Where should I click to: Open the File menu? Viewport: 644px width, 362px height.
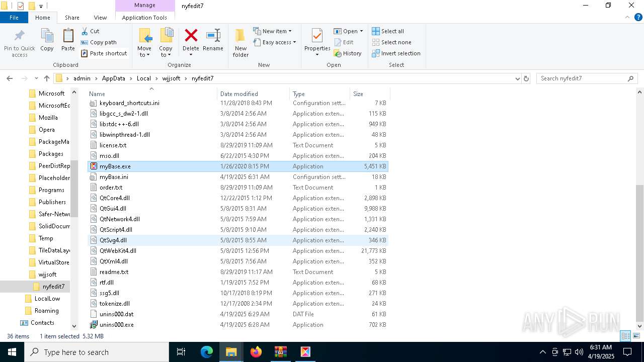click(x=14, y=18)
